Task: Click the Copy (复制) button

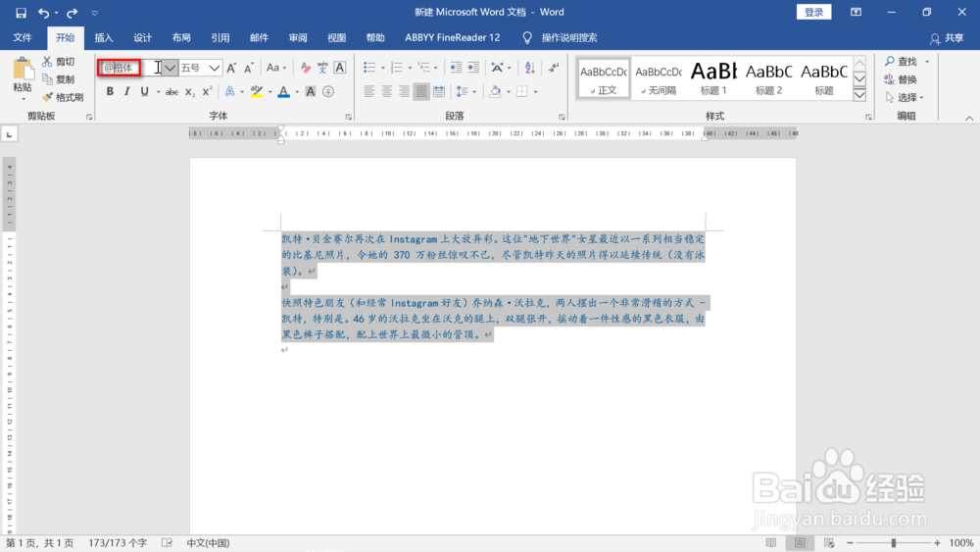Action: pyautogui.click(x=59, y=79)
